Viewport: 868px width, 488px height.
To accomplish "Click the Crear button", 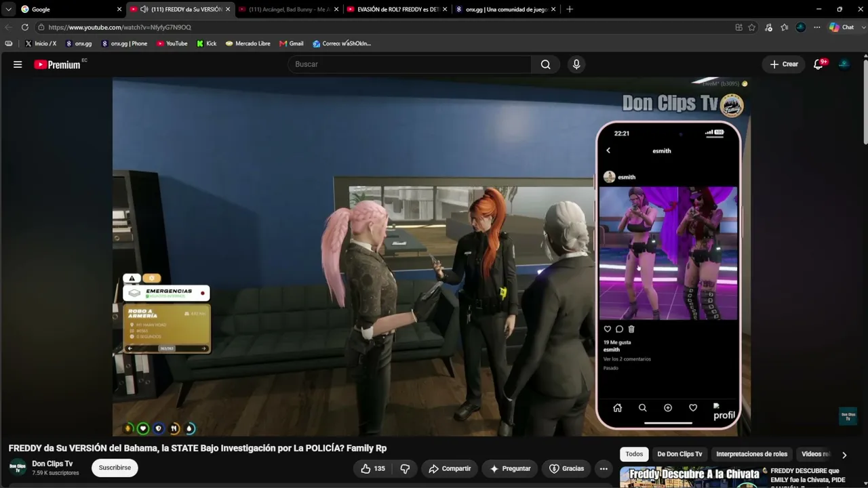I will tap(784, 64).
